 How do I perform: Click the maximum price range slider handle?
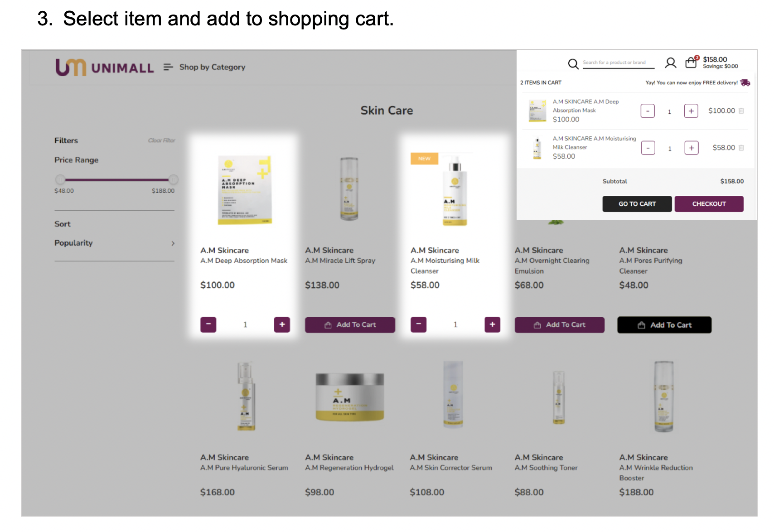[173, 179]
